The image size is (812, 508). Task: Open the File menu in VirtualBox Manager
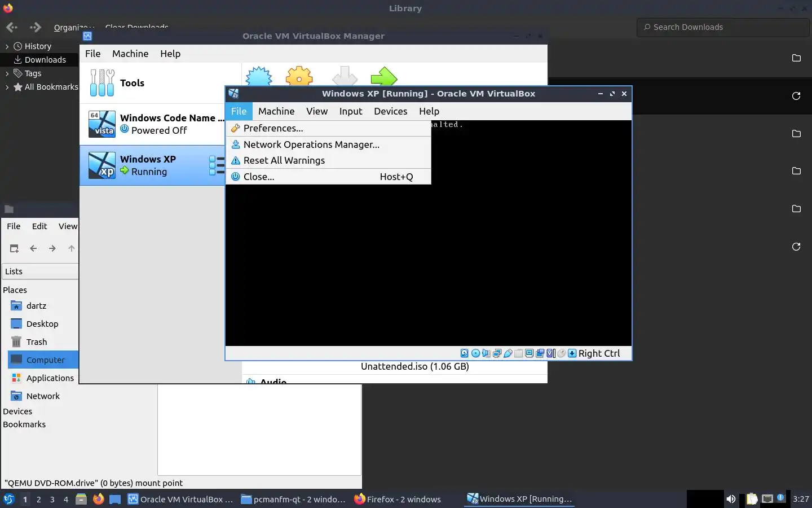pyautogui.click(x=92, y=54)
